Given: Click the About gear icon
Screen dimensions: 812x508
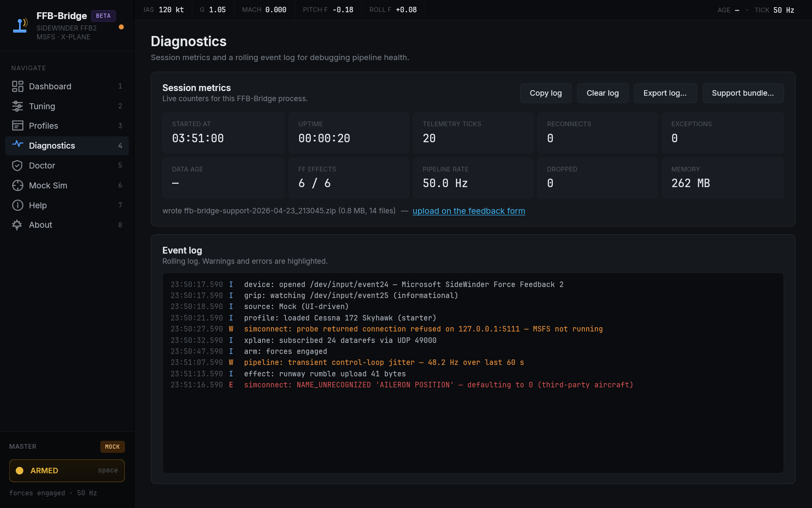Looking at the screenshot, I should click(17, 225).
